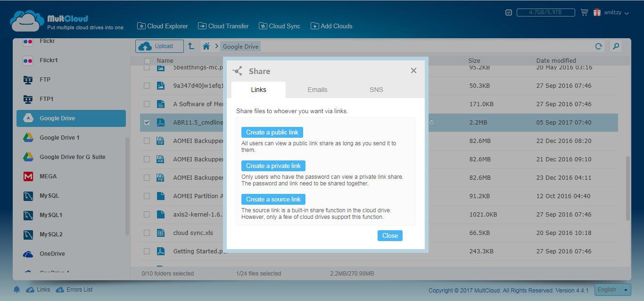Check the A Software of Me file checkbox

(147, 104)
